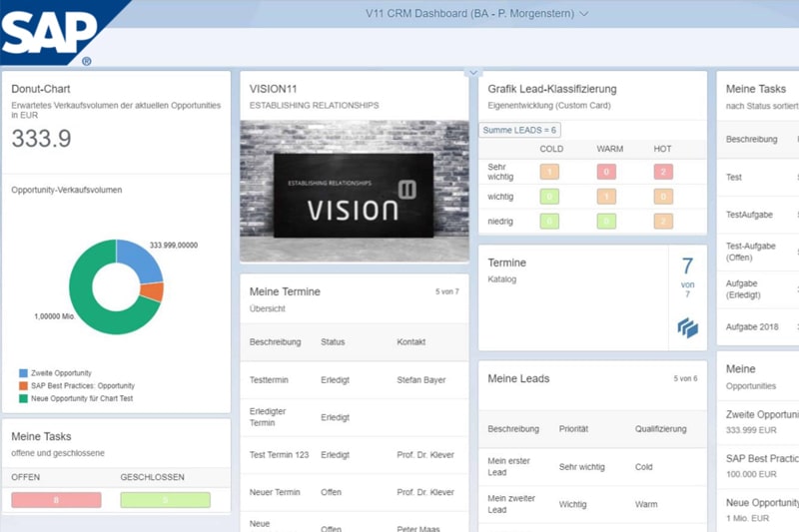
Task: Open the Meine Leads card header
Action: pyautogui.click(x=592, y=385)
